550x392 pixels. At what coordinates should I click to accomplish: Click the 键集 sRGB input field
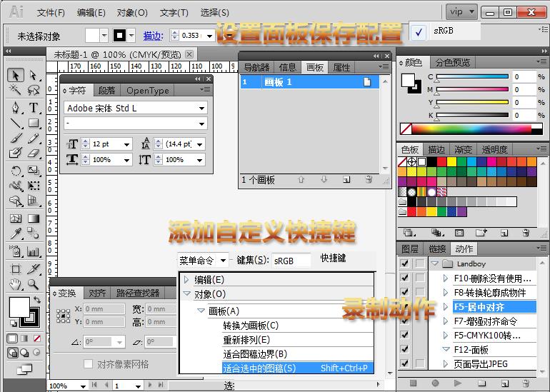[291, 261]
